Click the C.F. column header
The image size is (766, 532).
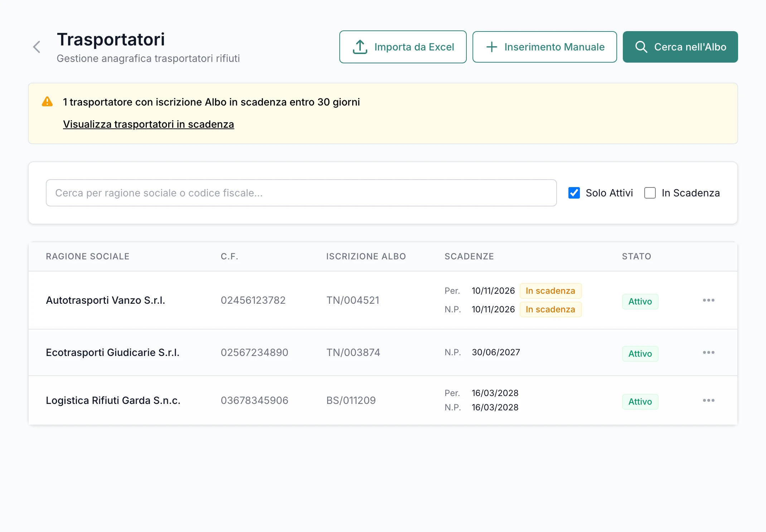coord(229,257)
